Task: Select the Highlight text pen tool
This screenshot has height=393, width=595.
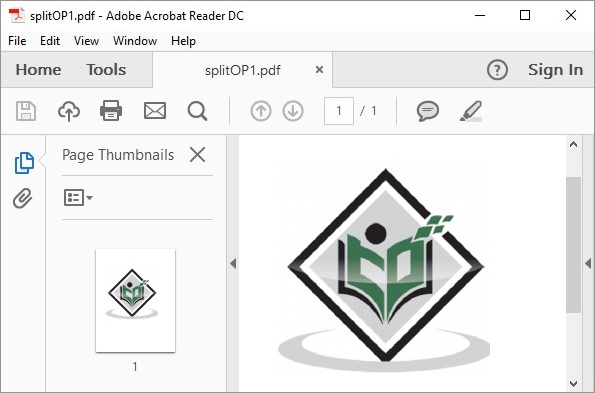Action: (471, 111)
